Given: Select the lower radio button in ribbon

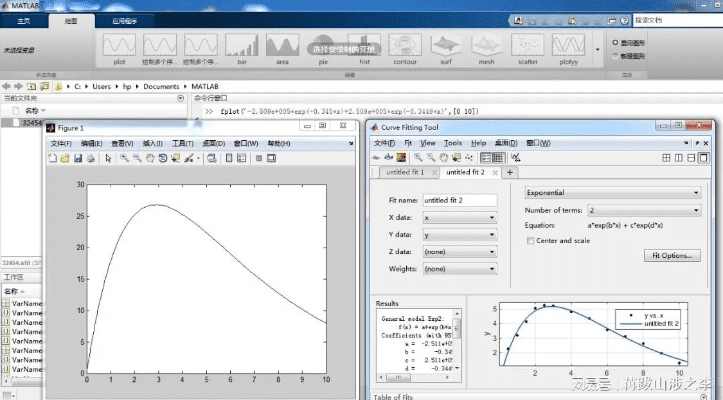Looking at the screenshot, I should (x=614, y=56).
